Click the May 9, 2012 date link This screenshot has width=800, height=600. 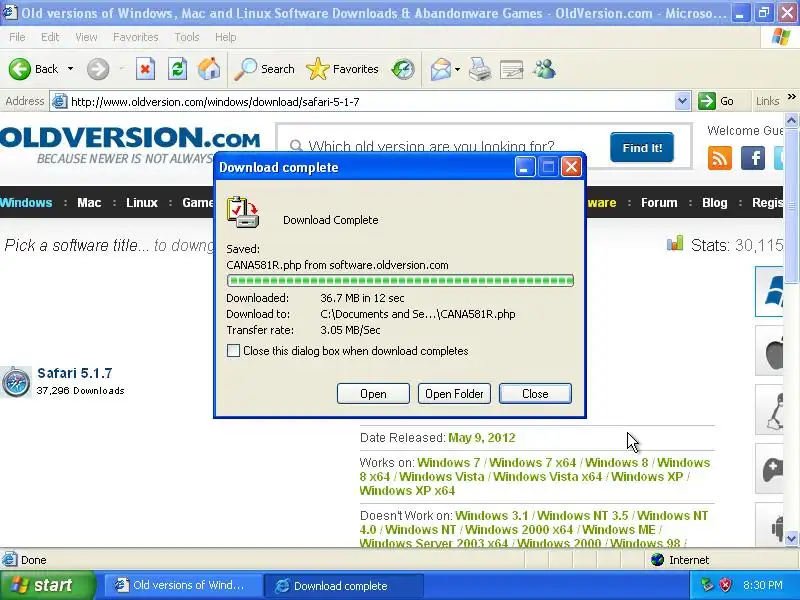click(482, 438)
